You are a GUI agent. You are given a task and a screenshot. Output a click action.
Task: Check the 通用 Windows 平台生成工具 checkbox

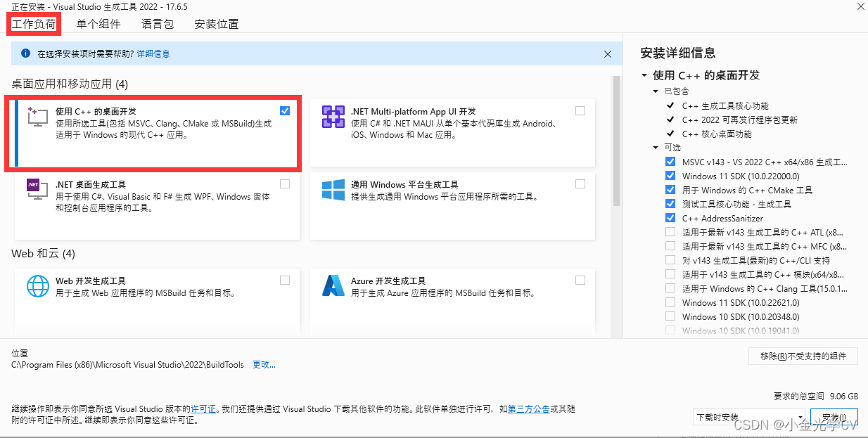580,184
